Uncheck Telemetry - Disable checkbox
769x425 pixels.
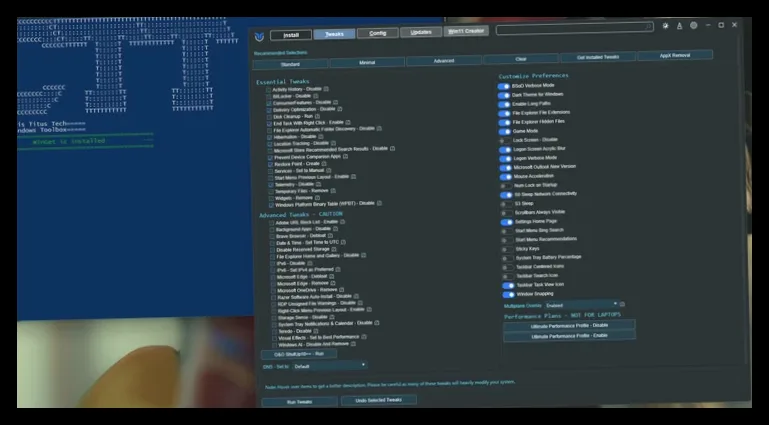271,185
